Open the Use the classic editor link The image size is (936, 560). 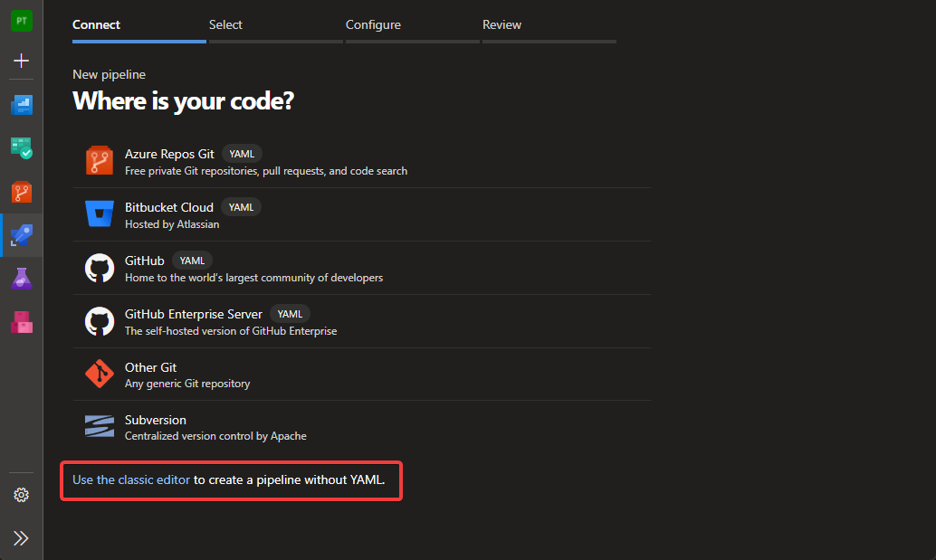pos(131,480)
